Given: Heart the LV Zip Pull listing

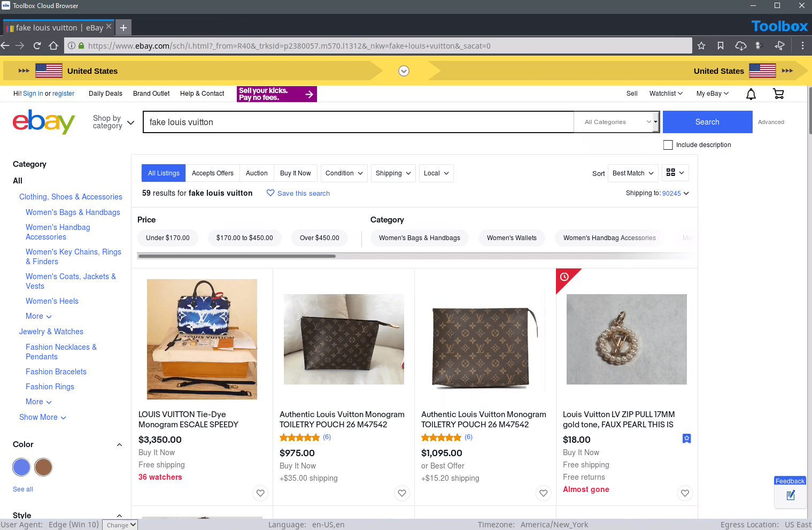Looking at the screenshot, I should (x=685, y=493).
